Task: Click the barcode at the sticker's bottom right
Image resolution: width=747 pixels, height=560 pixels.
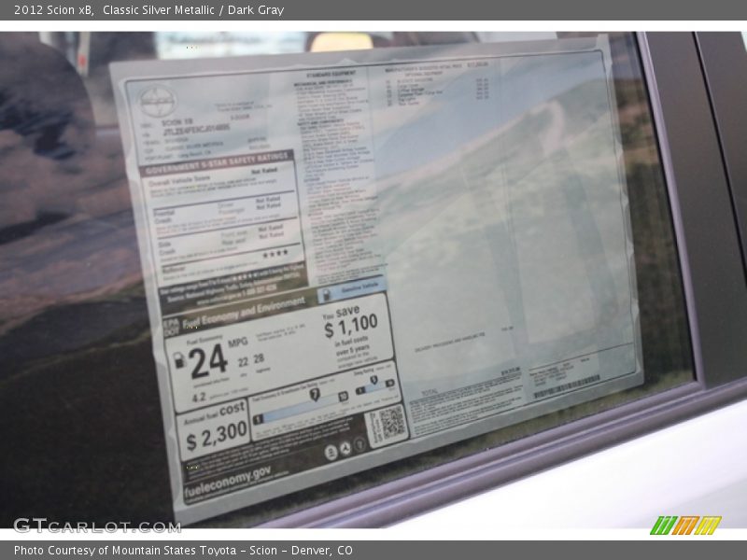Action: [566, 385]
